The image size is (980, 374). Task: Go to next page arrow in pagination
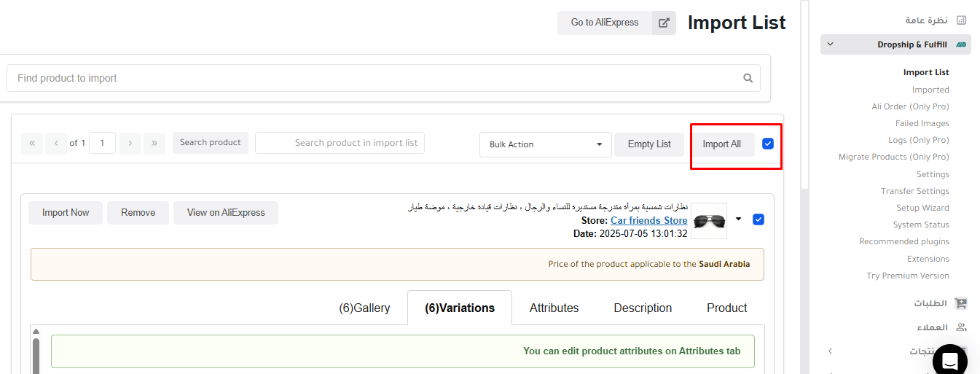pos(130,143)
